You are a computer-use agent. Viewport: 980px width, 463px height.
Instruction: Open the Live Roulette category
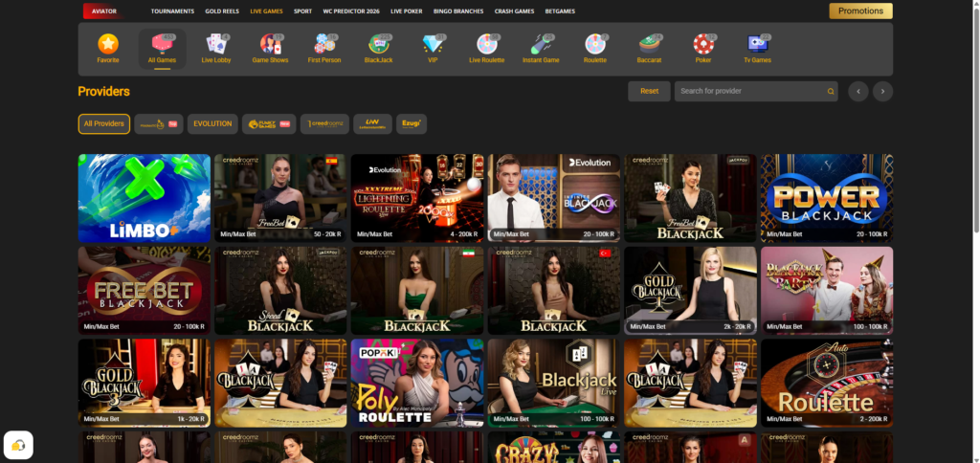click(x=487, y=49)
